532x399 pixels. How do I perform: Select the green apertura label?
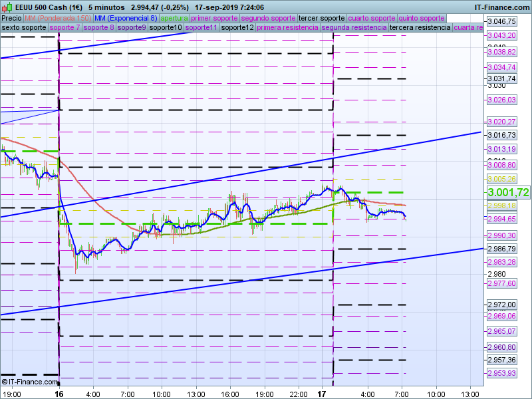174,18
